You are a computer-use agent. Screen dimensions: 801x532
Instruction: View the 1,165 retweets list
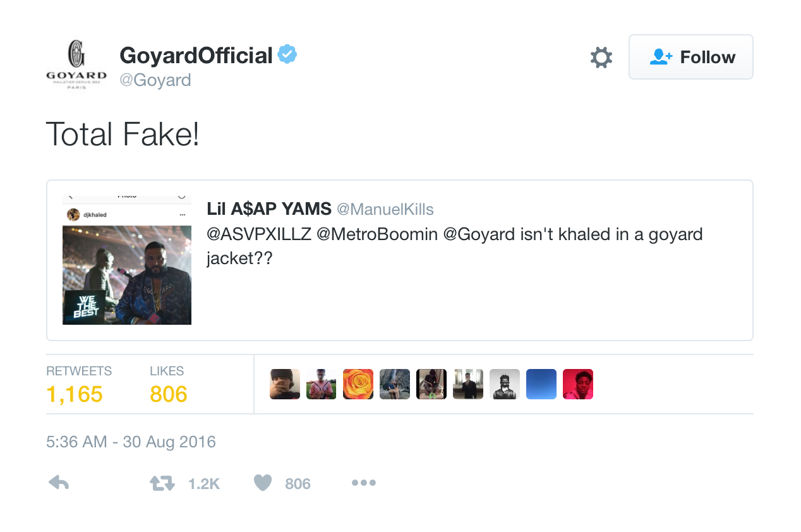(x=75, y=394)
